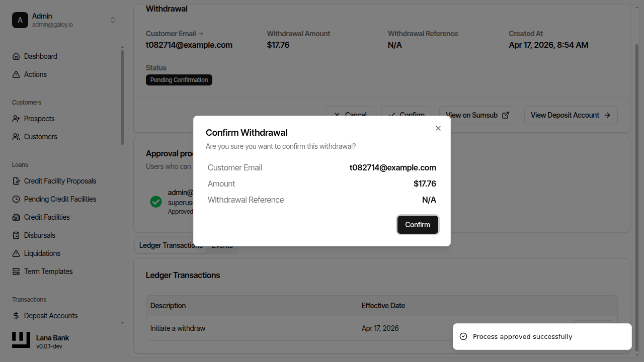
Task: Click View Deposit Account
Action: click(571, 115)
